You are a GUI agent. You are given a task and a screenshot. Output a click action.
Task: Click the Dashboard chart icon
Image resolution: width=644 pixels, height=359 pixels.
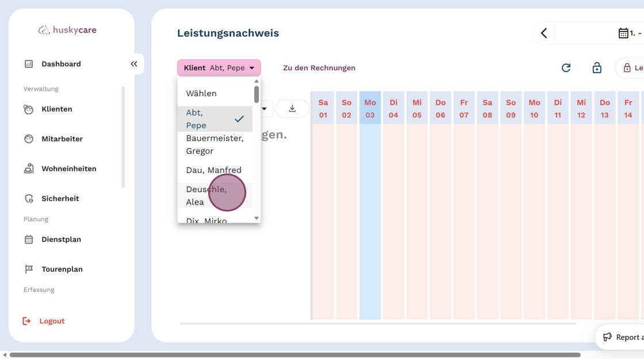(29, 64)
